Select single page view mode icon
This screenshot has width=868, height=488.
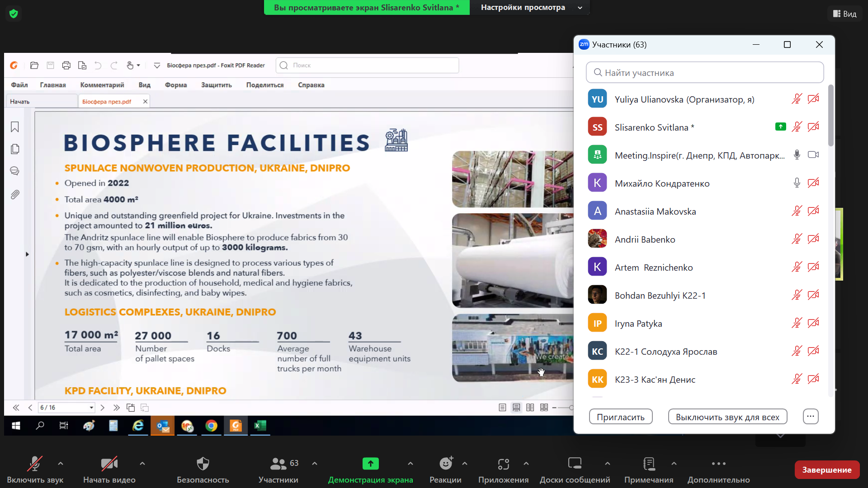coord(502,408)
